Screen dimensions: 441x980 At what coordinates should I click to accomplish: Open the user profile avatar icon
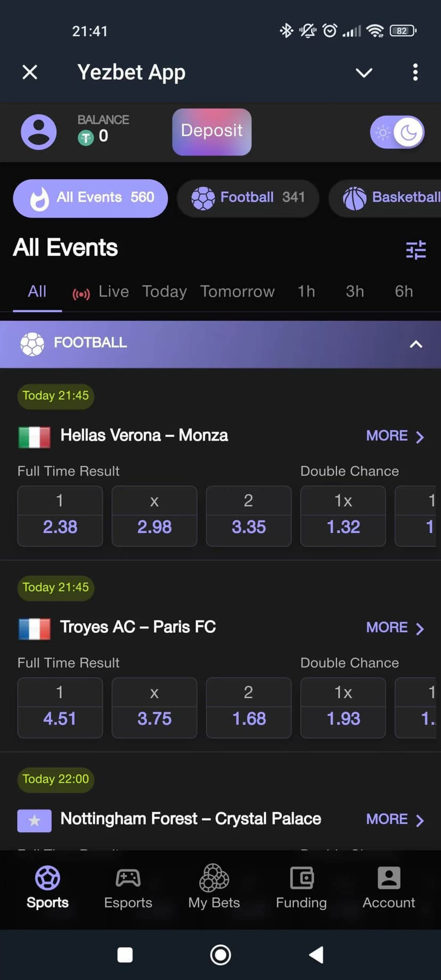pyautogui.click(x=38, y=132)
